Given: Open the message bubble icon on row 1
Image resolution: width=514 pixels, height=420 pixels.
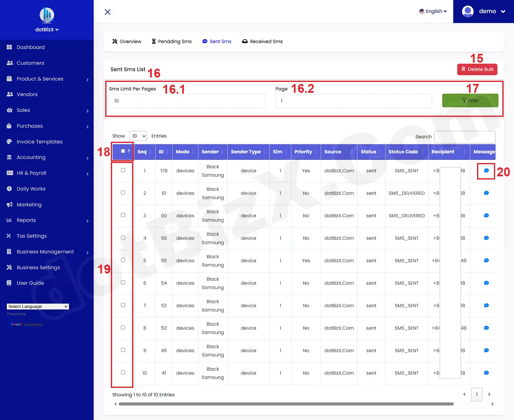Looking at the screenshot, I should pyautogui.click(x=486, y=171).
